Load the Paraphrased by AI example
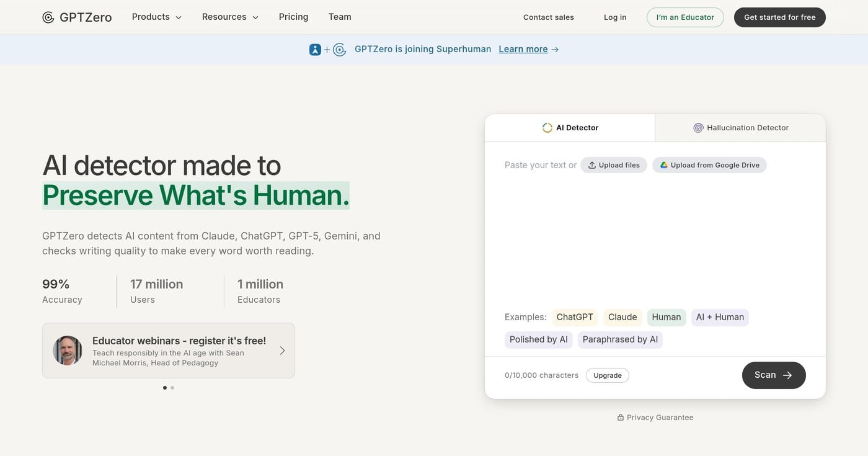This screenshot has height=456, width=868. coord(620,339)
